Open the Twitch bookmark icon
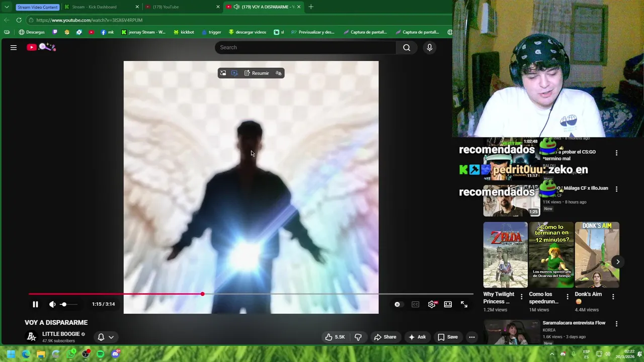Screen dimensions: 644x362 [x=55, y=32]
